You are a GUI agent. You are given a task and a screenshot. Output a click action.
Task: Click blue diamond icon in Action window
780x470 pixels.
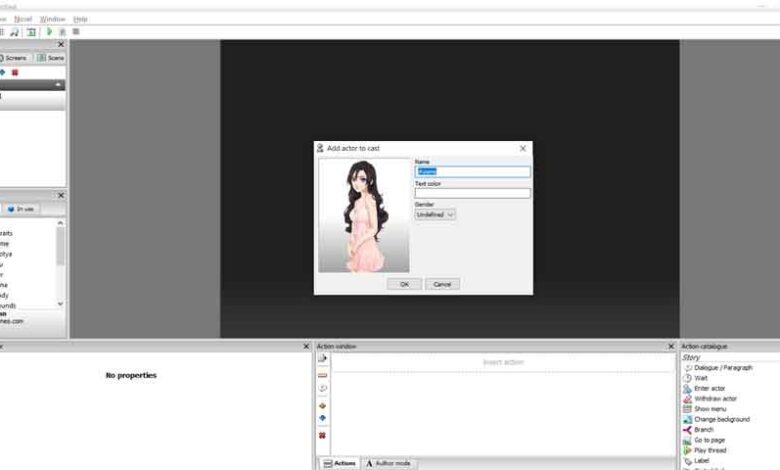322,418
